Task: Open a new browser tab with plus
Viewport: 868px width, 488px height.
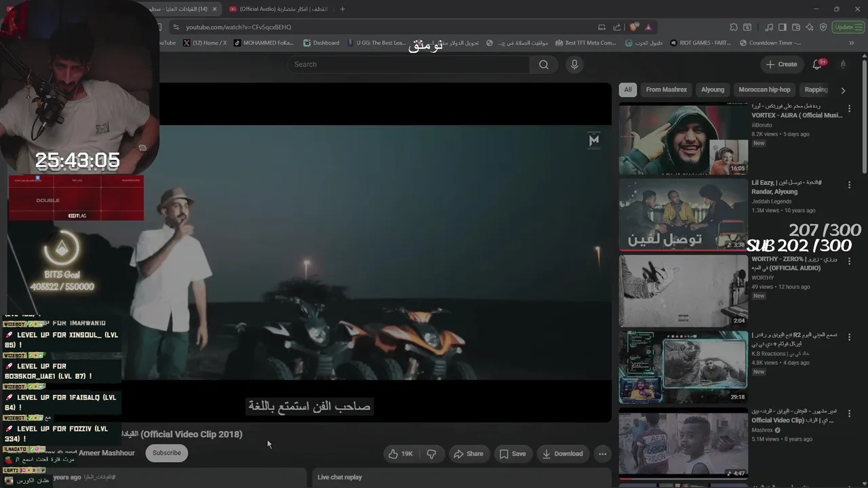Action: point(342,9)
